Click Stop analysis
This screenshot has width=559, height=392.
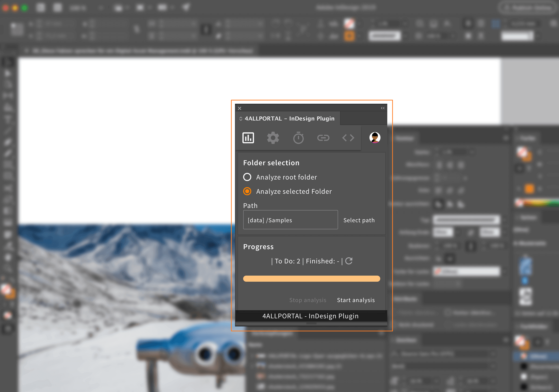tap(308, 300)
